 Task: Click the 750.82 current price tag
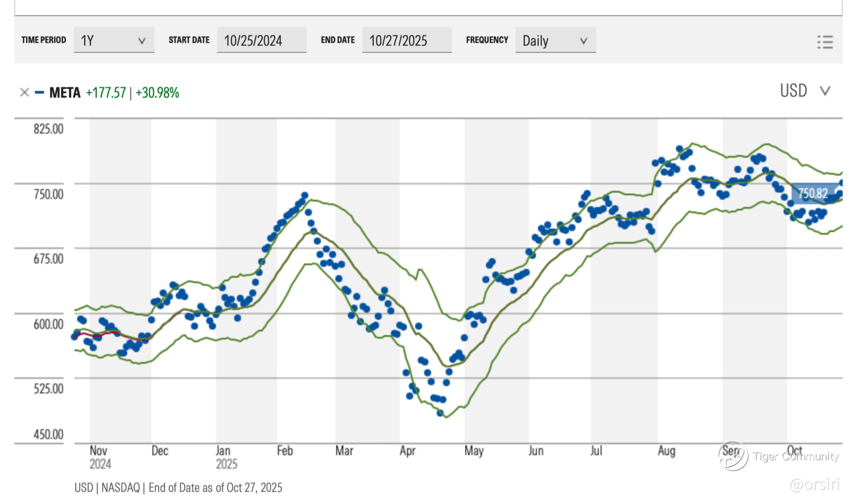(x=813, y=194)
